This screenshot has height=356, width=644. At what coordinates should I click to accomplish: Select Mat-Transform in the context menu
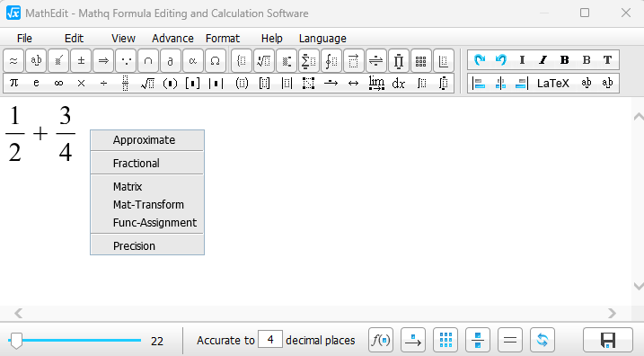click(x=147, y=205)
